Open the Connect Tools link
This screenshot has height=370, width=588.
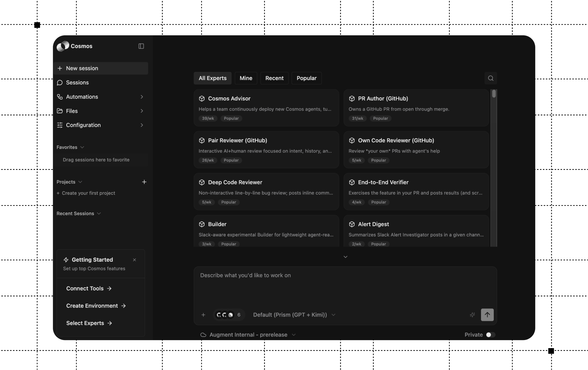(89, 289)
